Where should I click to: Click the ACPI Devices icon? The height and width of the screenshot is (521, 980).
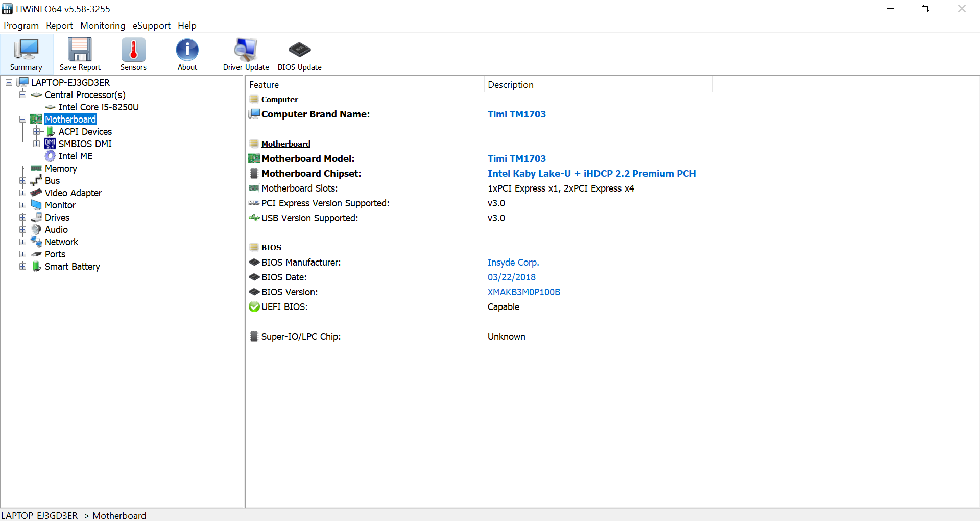tap(50, 132)
